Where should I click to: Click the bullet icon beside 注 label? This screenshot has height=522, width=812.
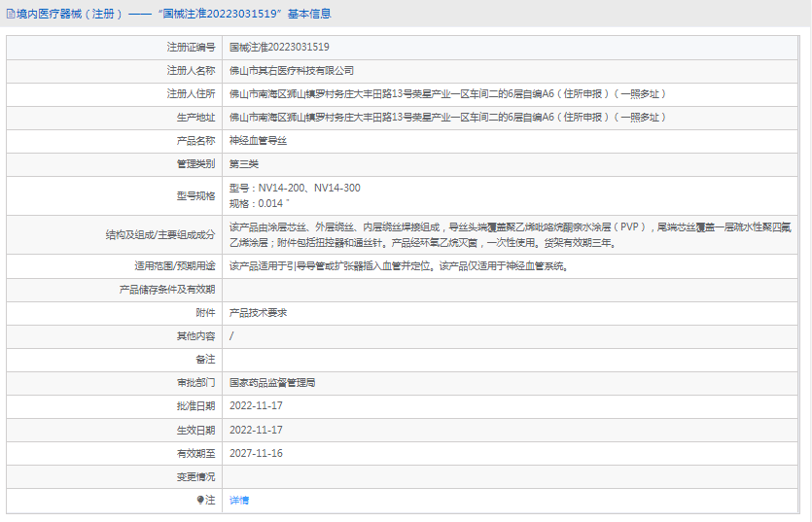pos(200,500)
